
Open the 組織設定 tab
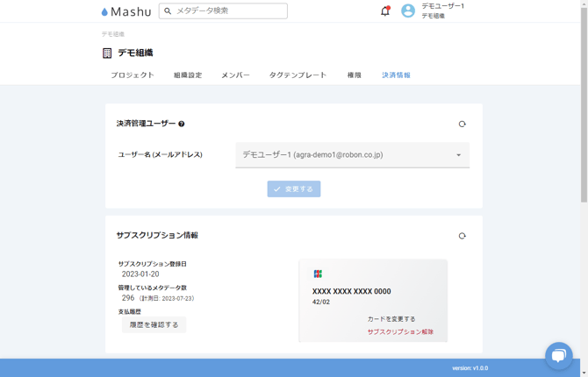[188, 75]
